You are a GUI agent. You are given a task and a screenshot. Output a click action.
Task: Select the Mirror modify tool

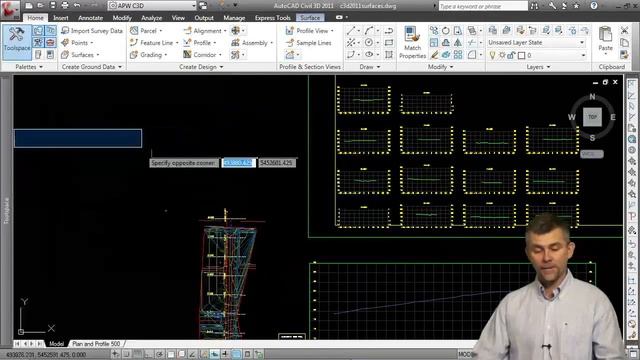(458, 42)
